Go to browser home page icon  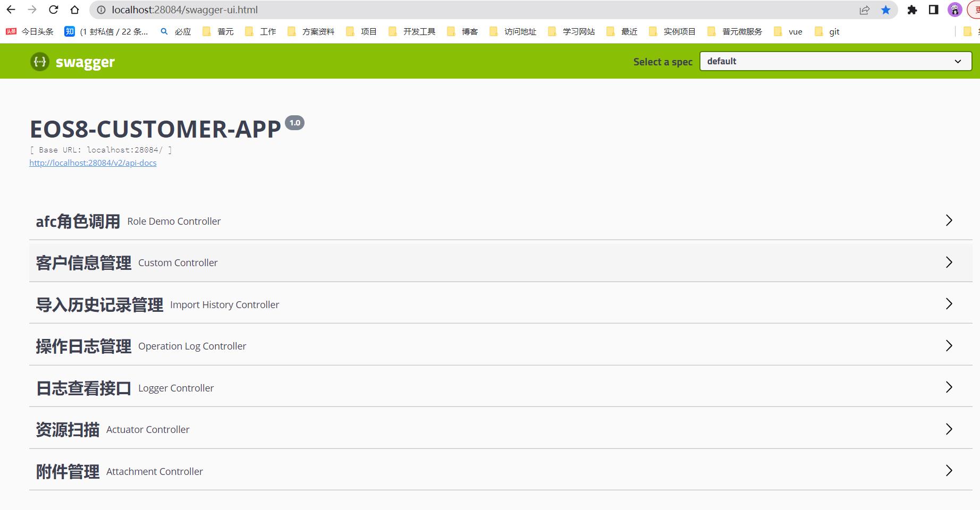click(x=75, y=10)
